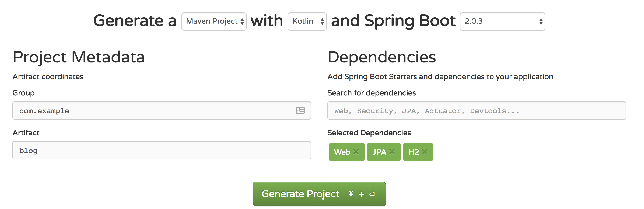Remove the JPA dependency with its X
644x209 pixels.
[392, 152]
